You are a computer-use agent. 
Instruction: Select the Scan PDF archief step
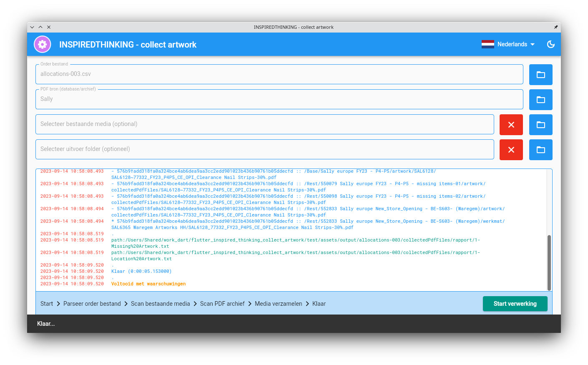pos(222,304)
